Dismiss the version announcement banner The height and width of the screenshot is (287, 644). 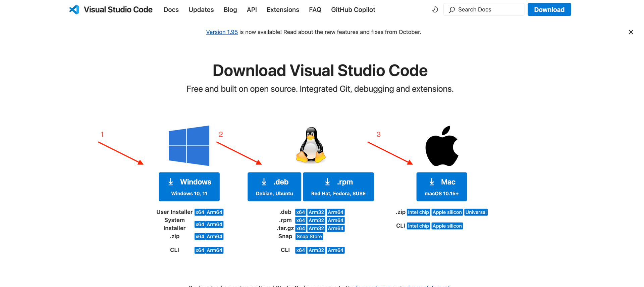pos(631,32)
